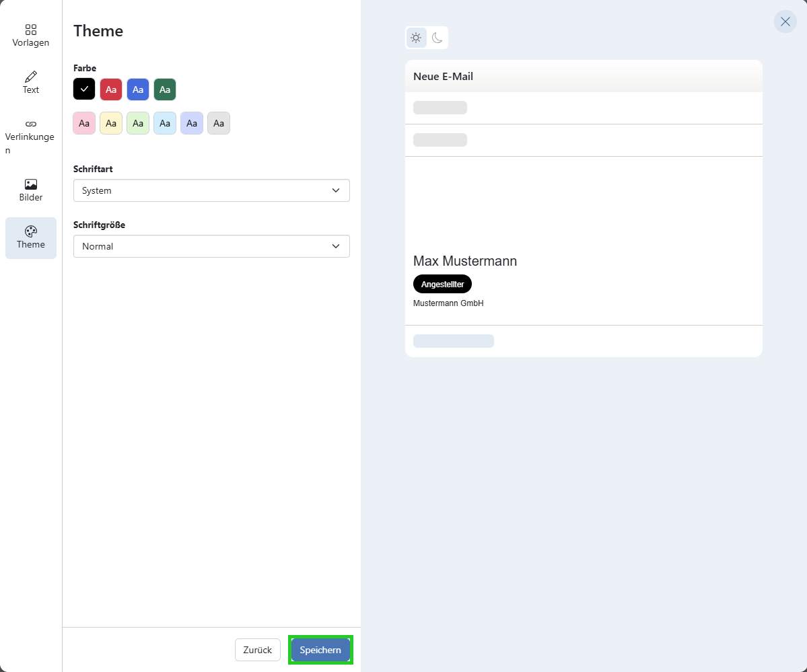Choose the red Aa color theme
Image resolution: width=807 pixels, height=672 pixels.
111,89
